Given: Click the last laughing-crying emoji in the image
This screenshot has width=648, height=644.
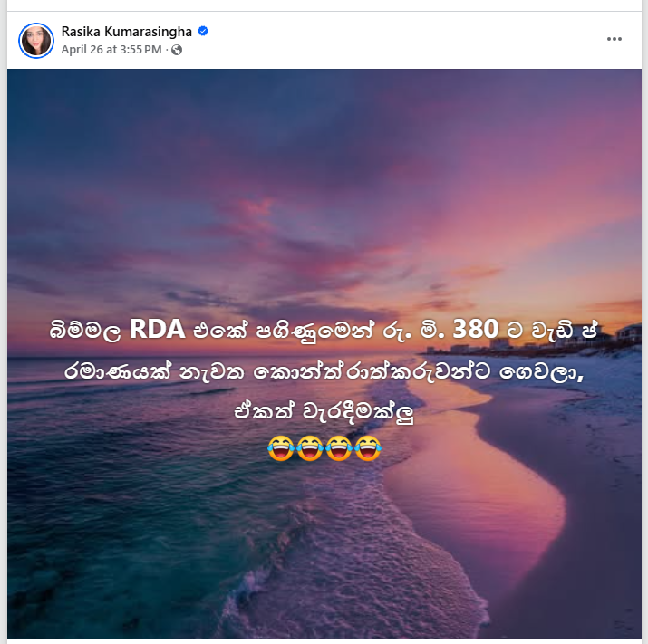Looking at the screenshot, I should [x=368, y=448].
